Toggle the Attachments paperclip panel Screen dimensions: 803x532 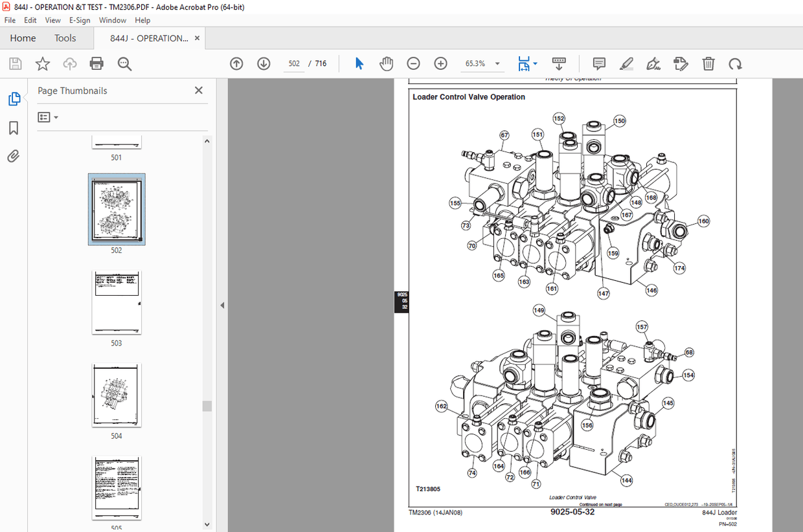point(14,156)
